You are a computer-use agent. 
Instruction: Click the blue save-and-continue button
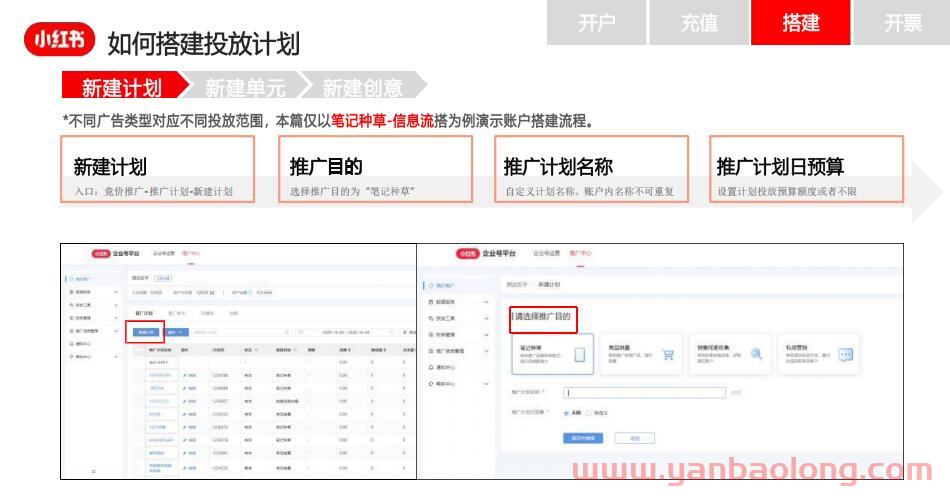(x=583, y=438)
